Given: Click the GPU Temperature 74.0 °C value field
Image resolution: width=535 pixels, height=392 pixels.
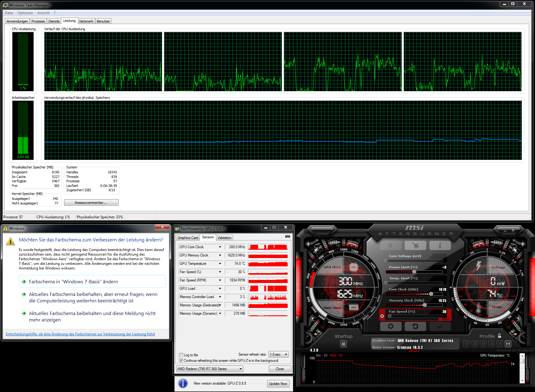Looking at the screenshot, I should point(235,264).
